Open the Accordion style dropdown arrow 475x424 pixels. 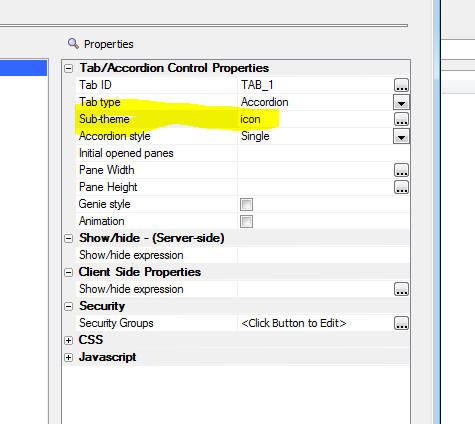[401, 136]
